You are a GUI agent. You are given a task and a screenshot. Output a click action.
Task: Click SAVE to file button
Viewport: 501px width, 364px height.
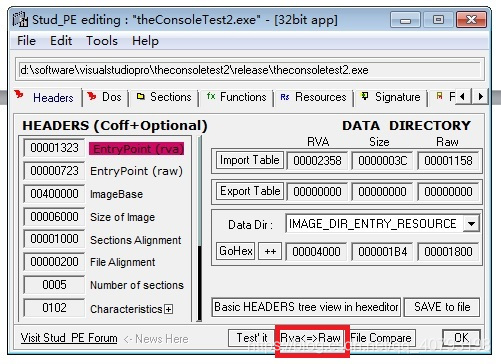tap(442, 307)
